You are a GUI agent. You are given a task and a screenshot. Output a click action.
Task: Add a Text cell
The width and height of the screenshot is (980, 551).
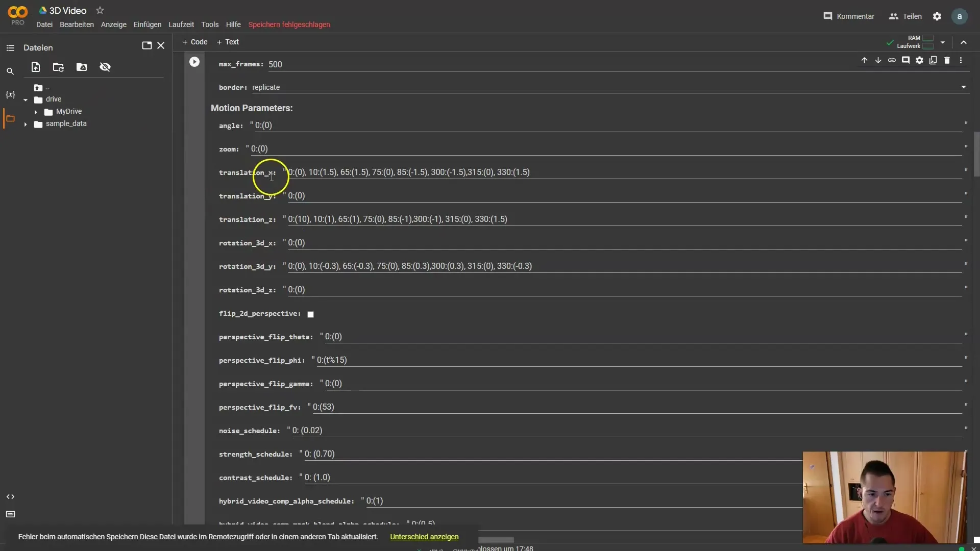[x=228, y=42]
